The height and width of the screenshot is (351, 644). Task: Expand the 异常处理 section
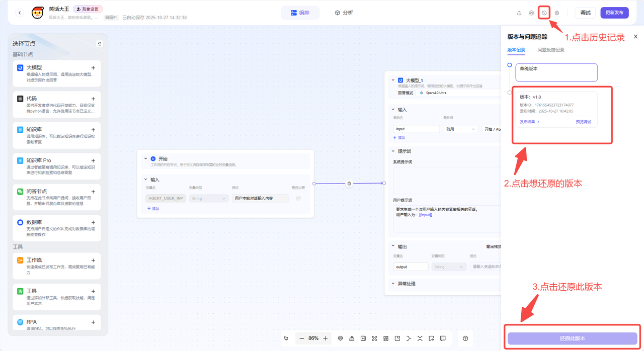tap(393, 284)
